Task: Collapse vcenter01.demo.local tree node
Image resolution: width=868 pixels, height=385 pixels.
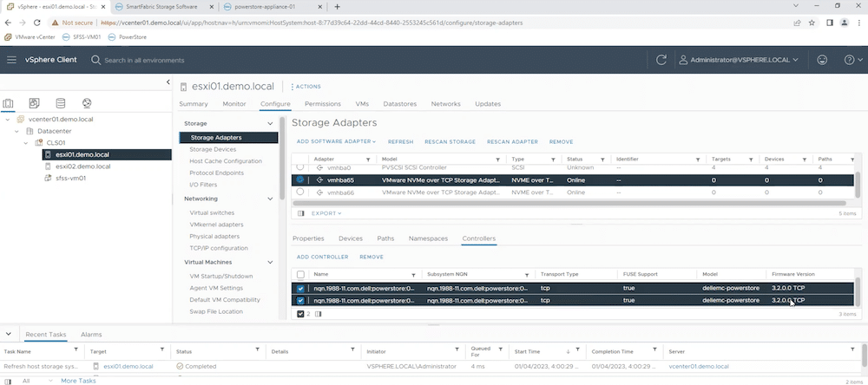Action: 8,120
